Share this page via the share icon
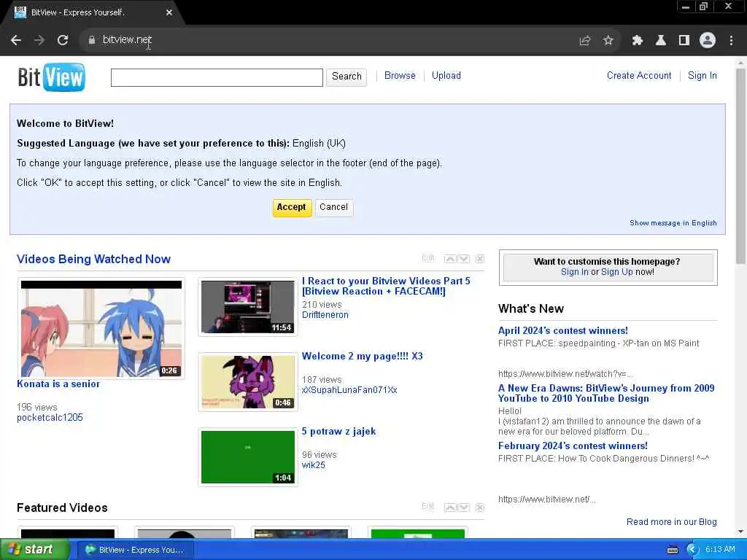The height and width of the screenshot is (560, 747). click(585, 41)
